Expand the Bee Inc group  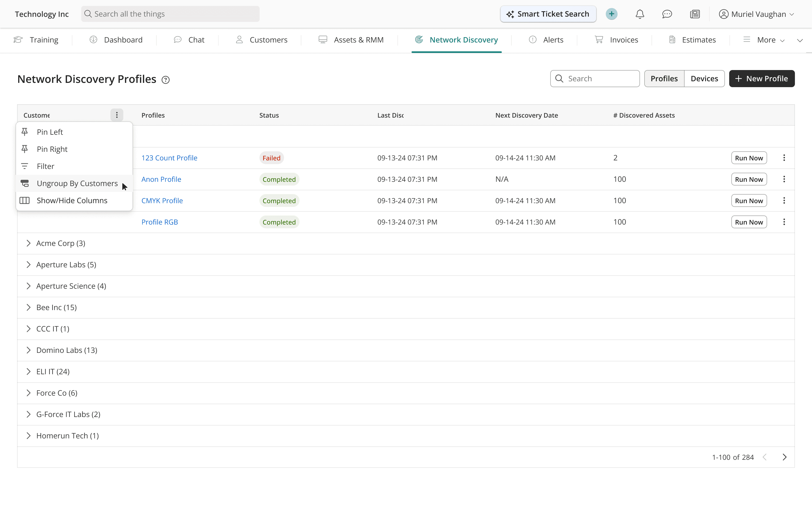tap(29, 307)
